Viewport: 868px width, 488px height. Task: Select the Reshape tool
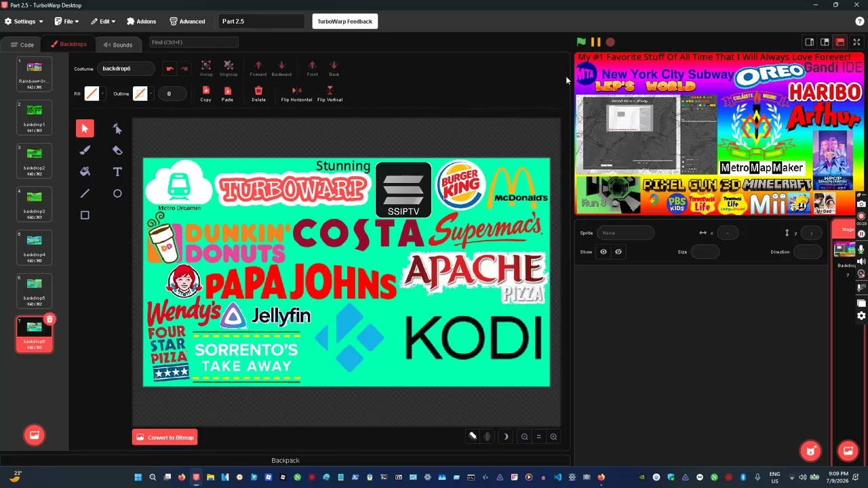[x=117, y=128]
